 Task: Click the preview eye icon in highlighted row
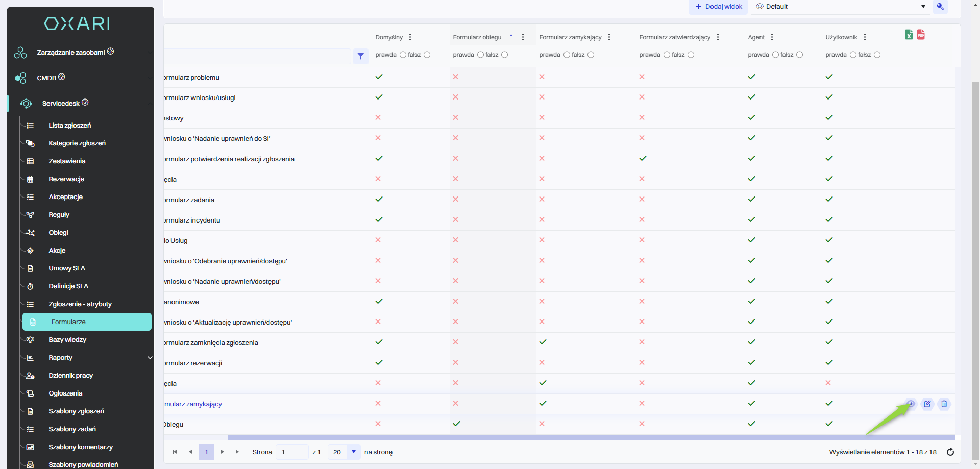pyautogui.click(x=911, y=404)
